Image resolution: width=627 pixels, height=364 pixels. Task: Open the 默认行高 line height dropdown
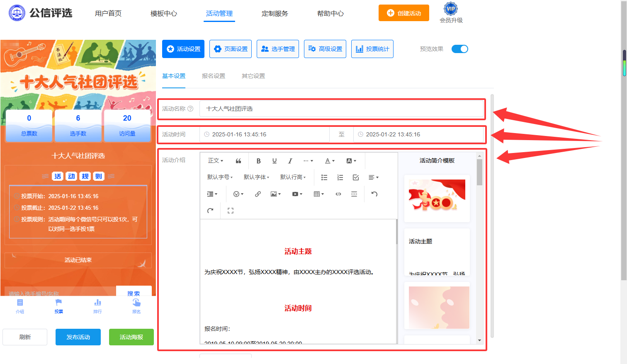pos(293,177)
